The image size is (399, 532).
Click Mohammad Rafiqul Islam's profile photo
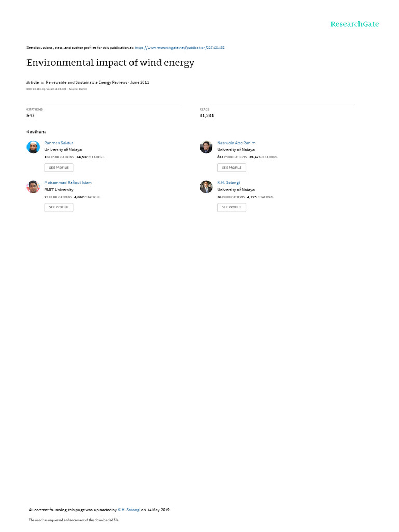coord(33,187)
